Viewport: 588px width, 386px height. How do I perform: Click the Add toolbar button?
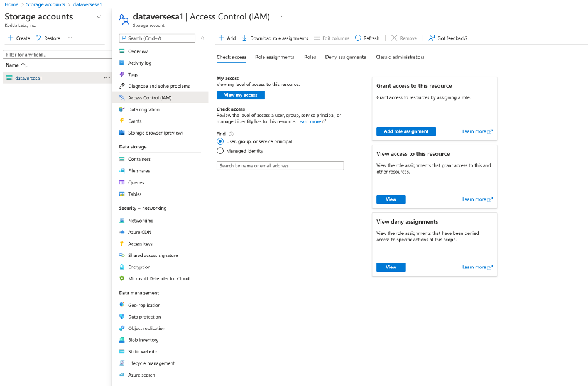pyautogui.click(x=227, y=38)
